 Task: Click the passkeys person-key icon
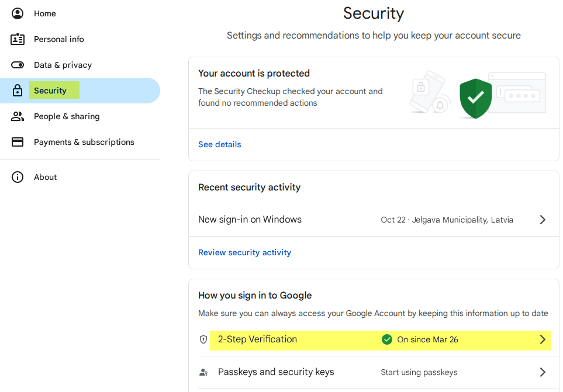pos(203,372)
